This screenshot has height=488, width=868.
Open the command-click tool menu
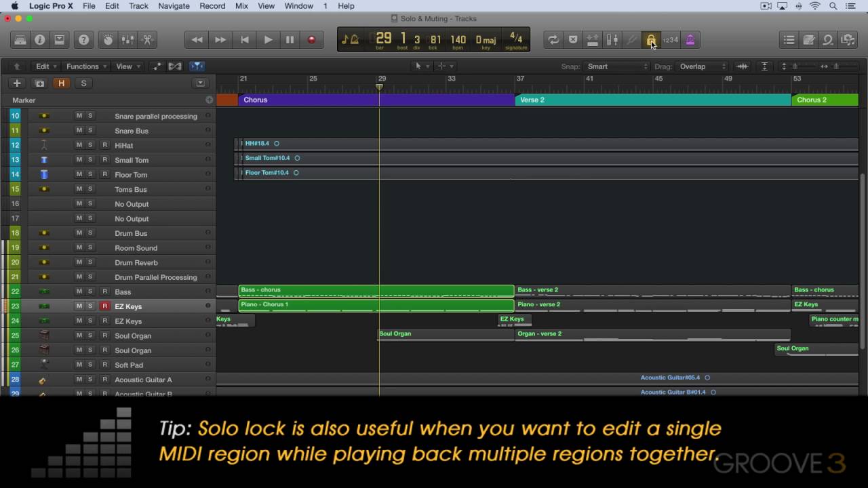[445, 66]
